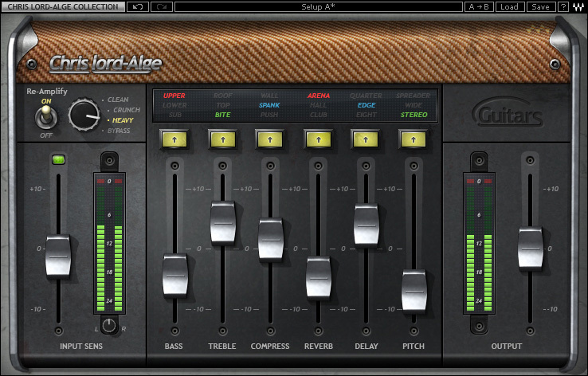Click the Output fader handle
The image size is (588, 376).
coord(530,248)
